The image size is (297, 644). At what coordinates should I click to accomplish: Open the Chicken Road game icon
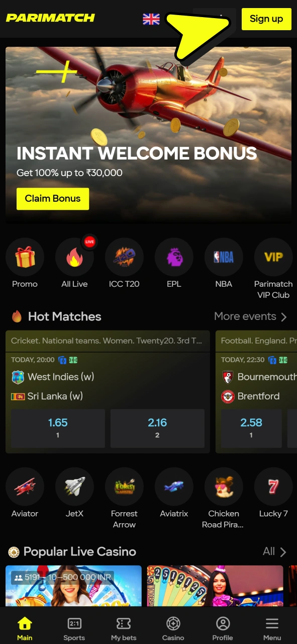point(224,487)
